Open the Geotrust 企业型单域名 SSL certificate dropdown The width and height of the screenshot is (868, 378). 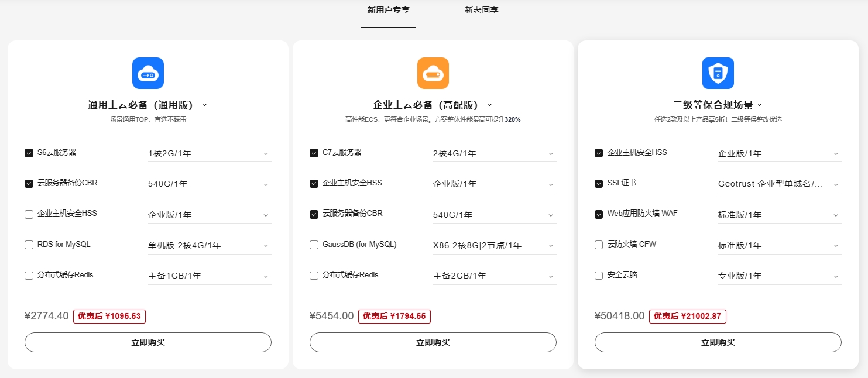779,183
